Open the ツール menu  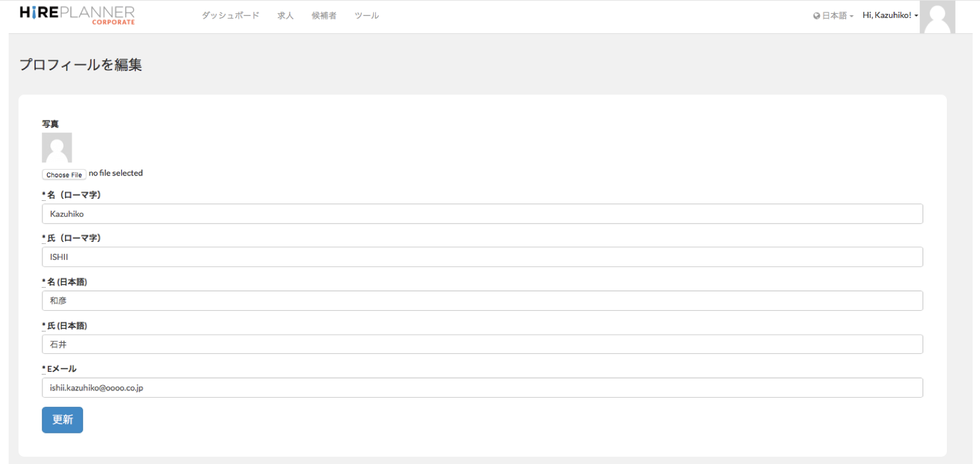point(366,15)
